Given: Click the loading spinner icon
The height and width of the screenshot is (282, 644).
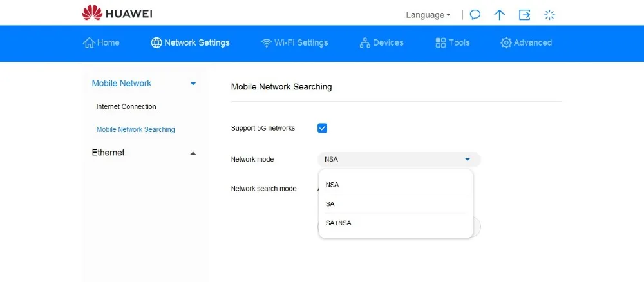Looking at the screenshot, I should click(x=549, y=15).
